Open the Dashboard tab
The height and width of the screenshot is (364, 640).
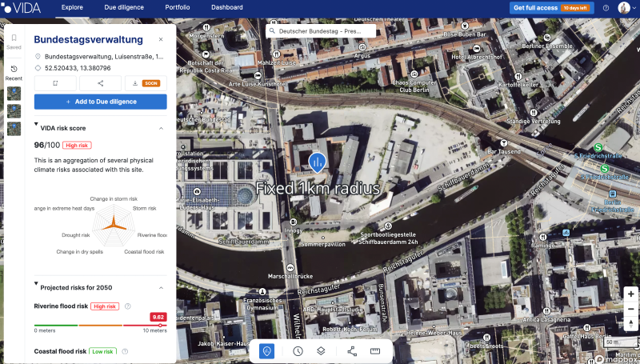click(x=227, y=7)
